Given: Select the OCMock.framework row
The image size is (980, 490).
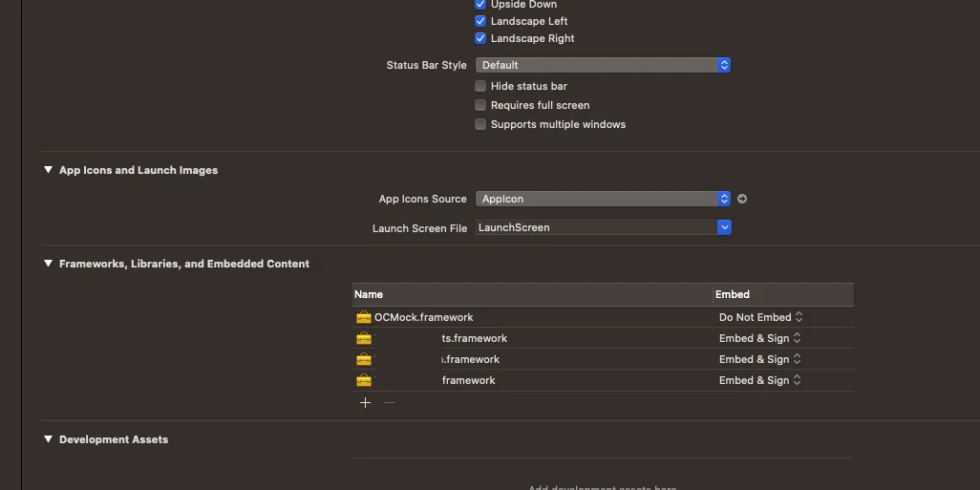Looking at the screenshot, I should click(535, 317).
